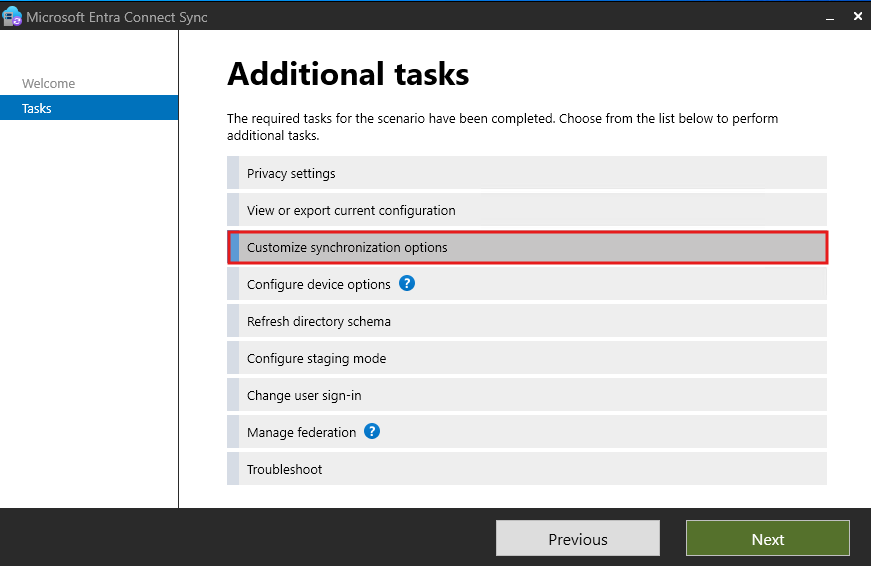Click the Microsoft Entra Connect Sync app icon

coord(12,17)
